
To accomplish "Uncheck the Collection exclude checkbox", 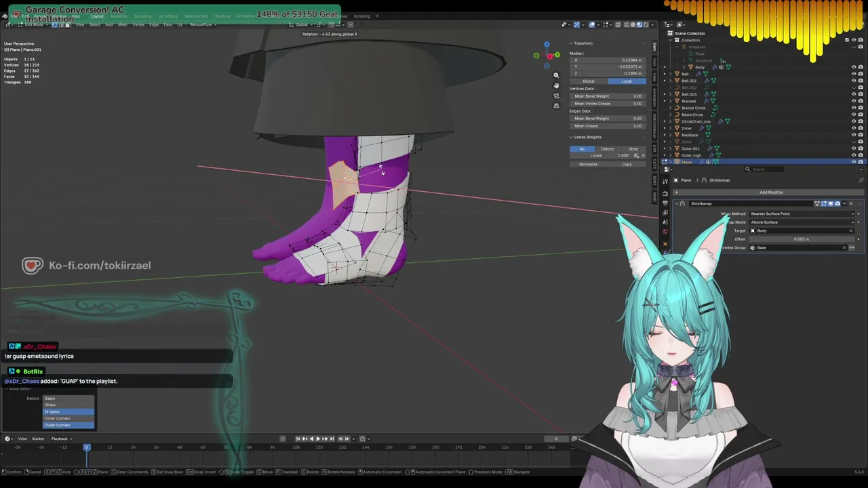I will 846,40.
